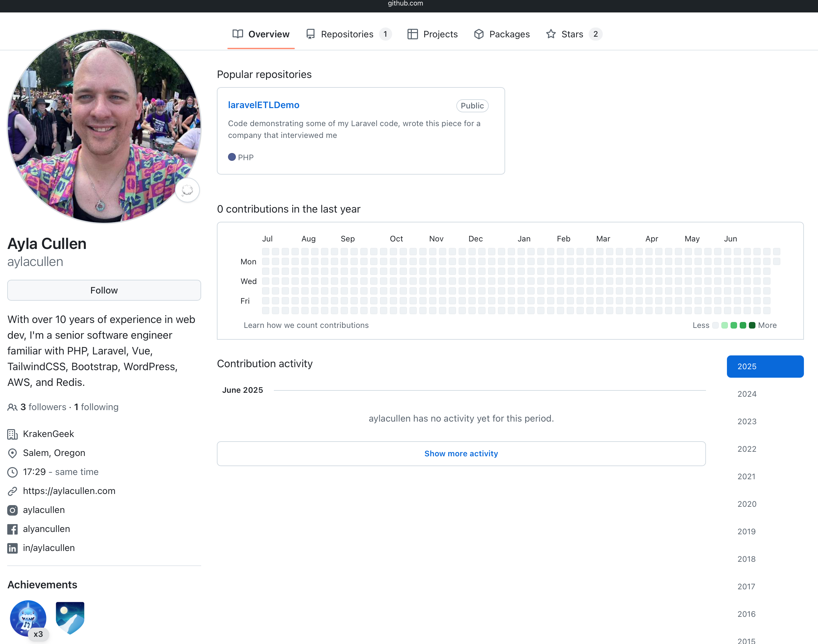Open alyancullen Facebook profile link
Screen dimensions: 818x644
pos(47,529)
